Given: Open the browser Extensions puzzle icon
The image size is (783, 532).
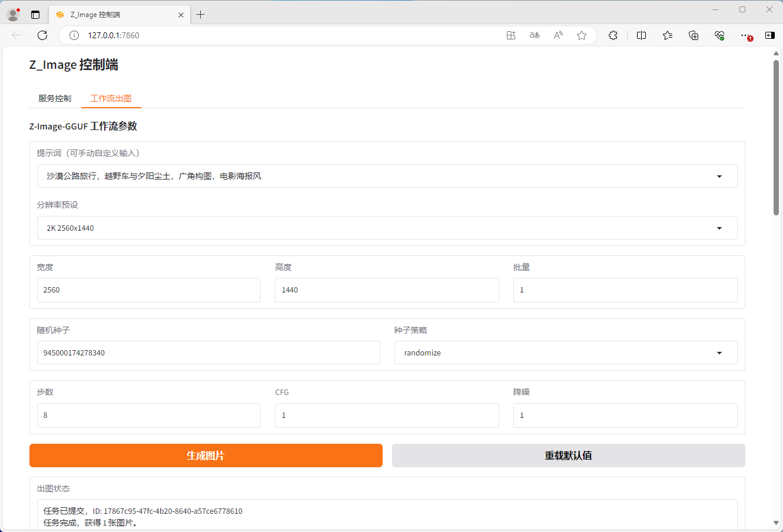Looking at the screenshot, I should point(613,35).
